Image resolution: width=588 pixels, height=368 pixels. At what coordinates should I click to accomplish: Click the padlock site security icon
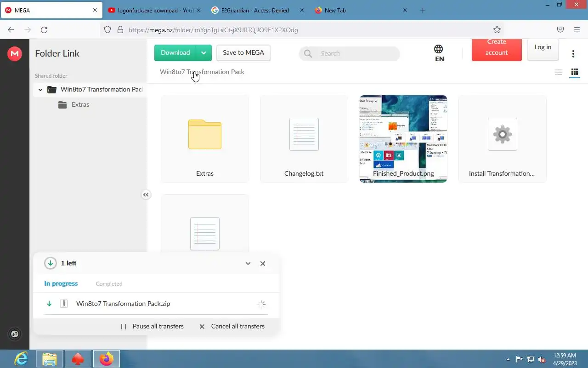(120, 30)
